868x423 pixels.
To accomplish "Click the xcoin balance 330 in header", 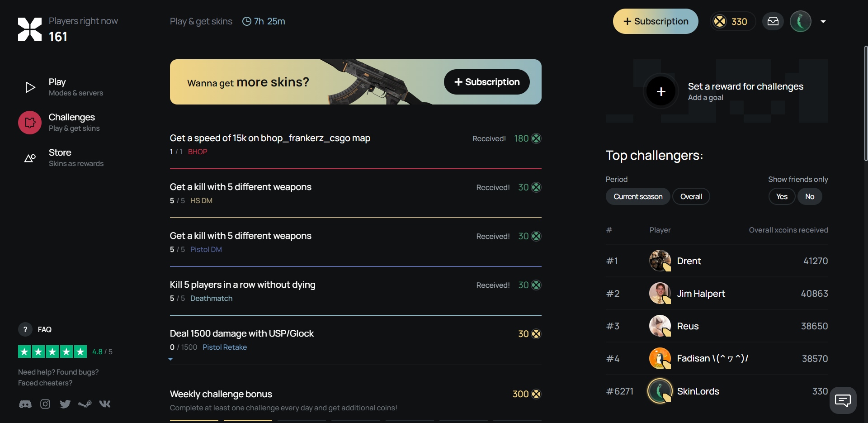I will pyautogui.click(x=732, y=21).
